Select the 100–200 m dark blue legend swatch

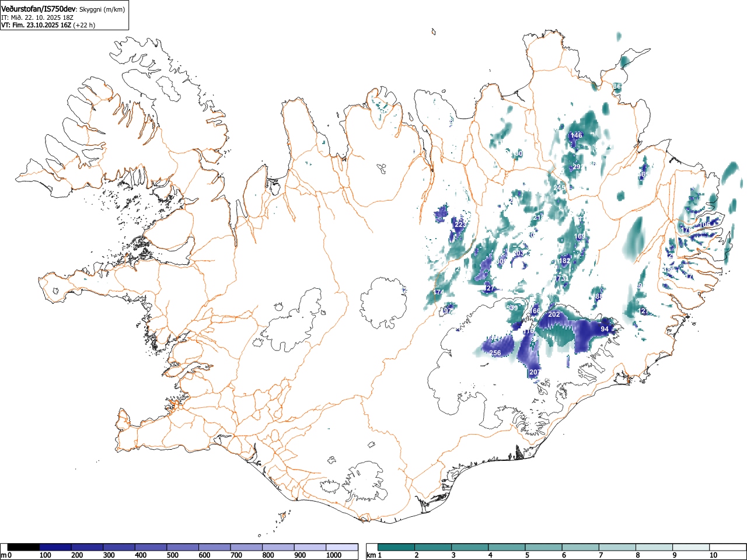56,547
